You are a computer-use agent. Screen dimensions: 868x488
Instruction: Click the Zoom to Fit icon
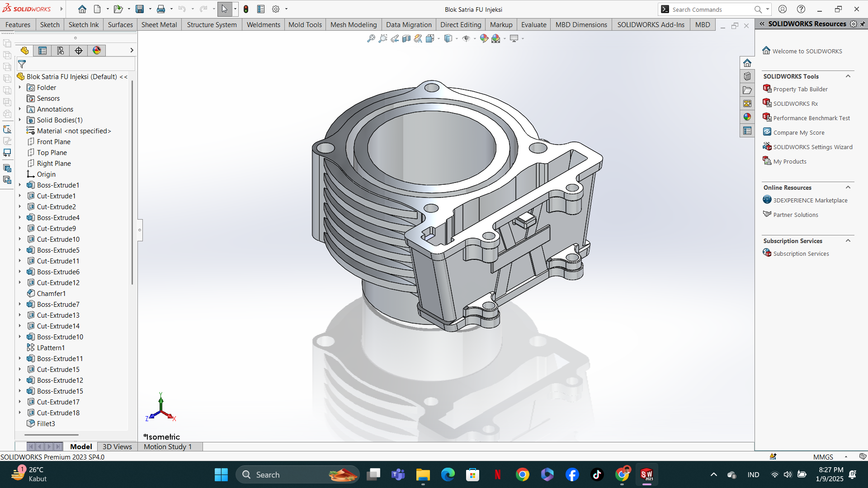pos(371,39)
